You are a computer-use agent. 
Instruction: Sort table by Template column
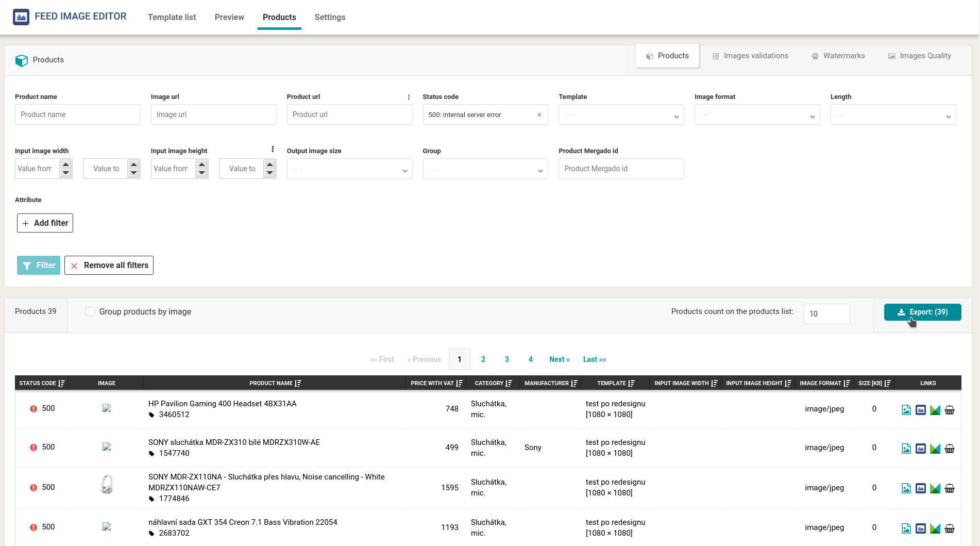click(631, 383)
